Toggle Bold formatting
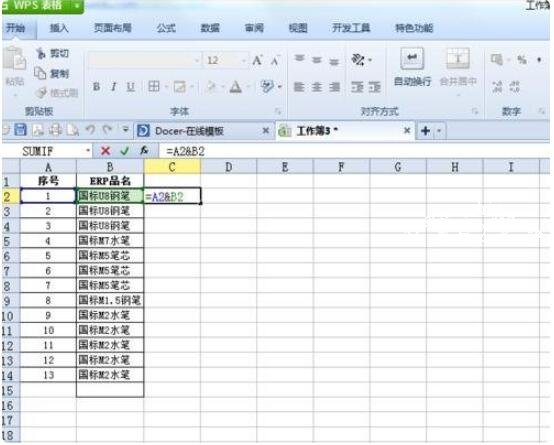554x445 pixels. (96, 87)
